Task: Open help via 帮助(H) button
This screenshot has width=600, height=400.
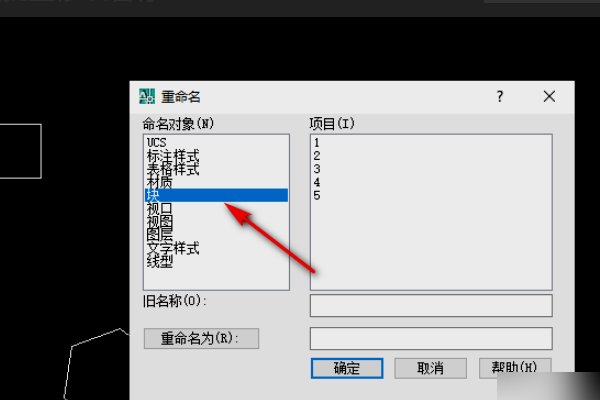Action: 515,368
